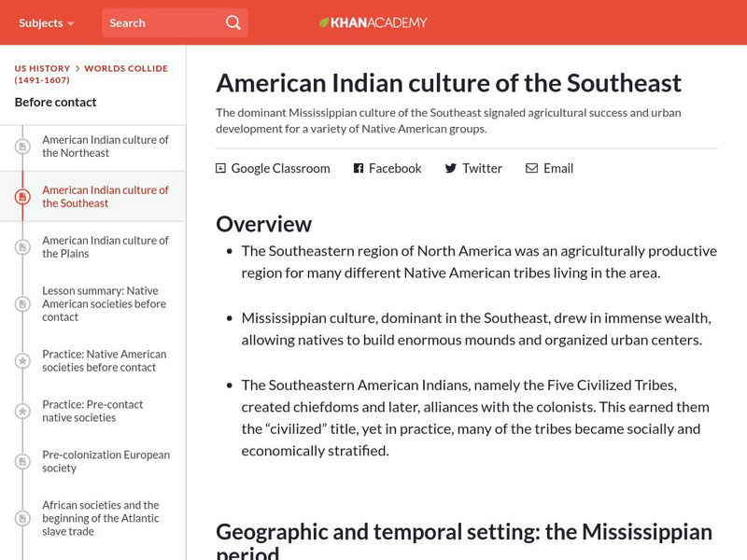Go to the US History breadcrumb

click(42, 69)
